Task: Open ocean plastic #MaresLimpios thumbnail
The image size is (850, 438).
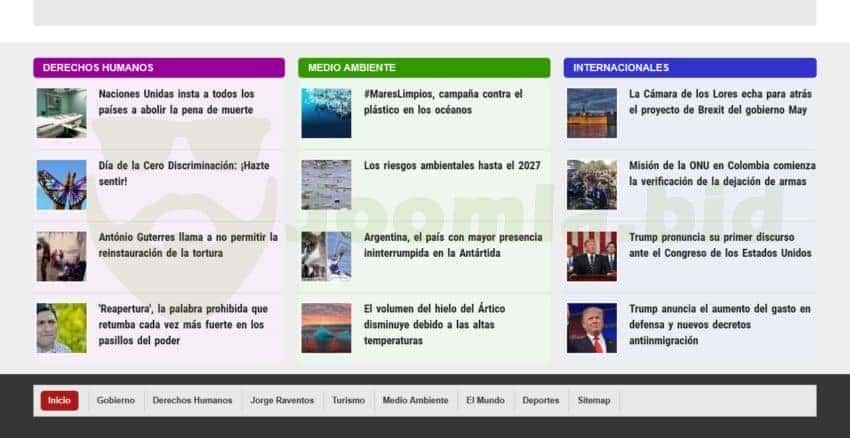Action: (x=326, y=113)
